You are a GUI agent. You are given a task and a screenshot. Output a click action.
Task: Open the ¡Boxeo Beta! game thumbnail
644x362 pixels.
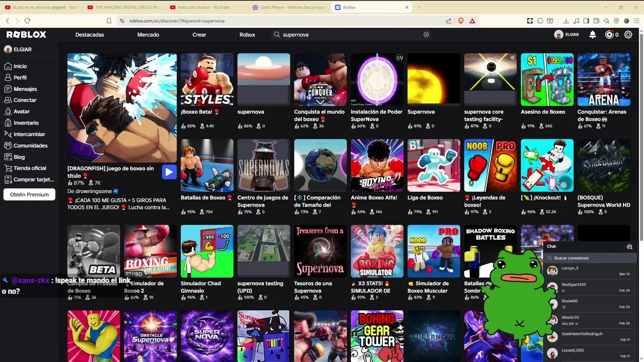pyautogui.click(x=207, y=79)
